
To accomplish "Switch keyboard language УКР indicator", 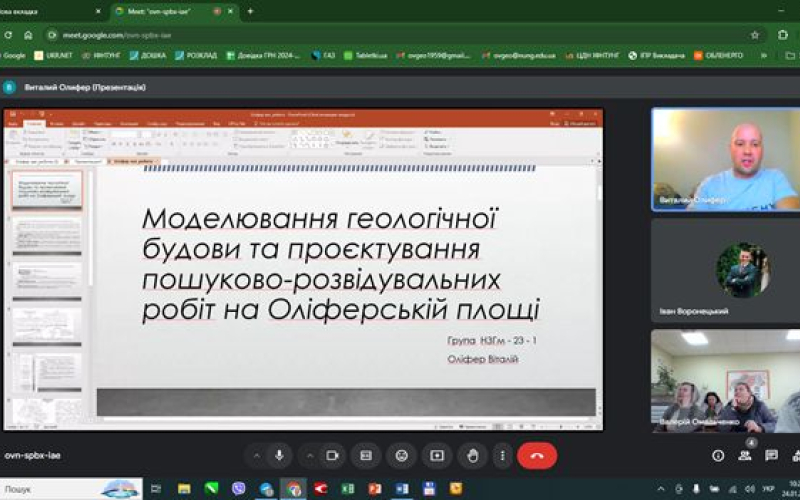I will pyautogui.click(x=768, y=489).
